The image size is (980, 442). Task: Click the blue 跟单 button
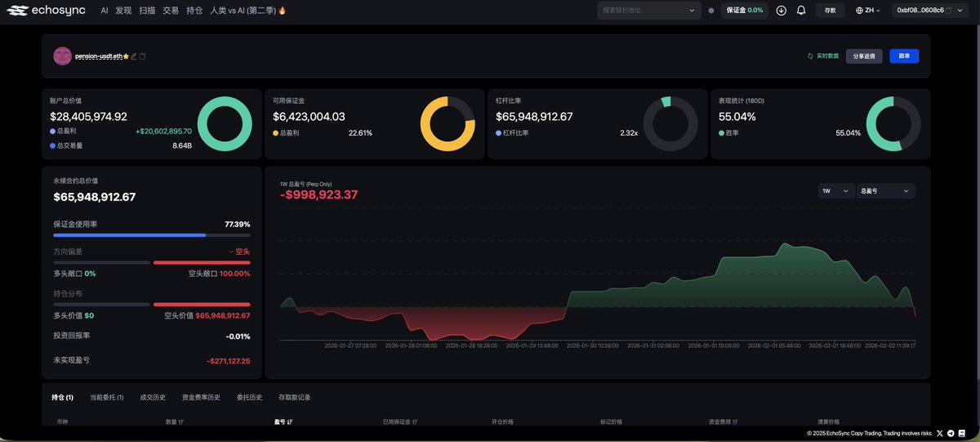[904, 56]
